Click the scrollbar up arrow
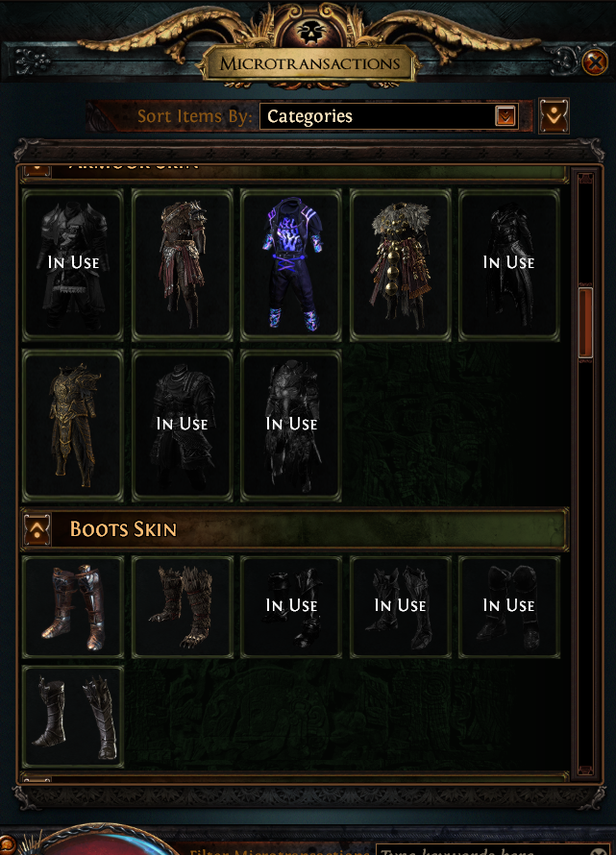616x855 pixels. point(585,179)
